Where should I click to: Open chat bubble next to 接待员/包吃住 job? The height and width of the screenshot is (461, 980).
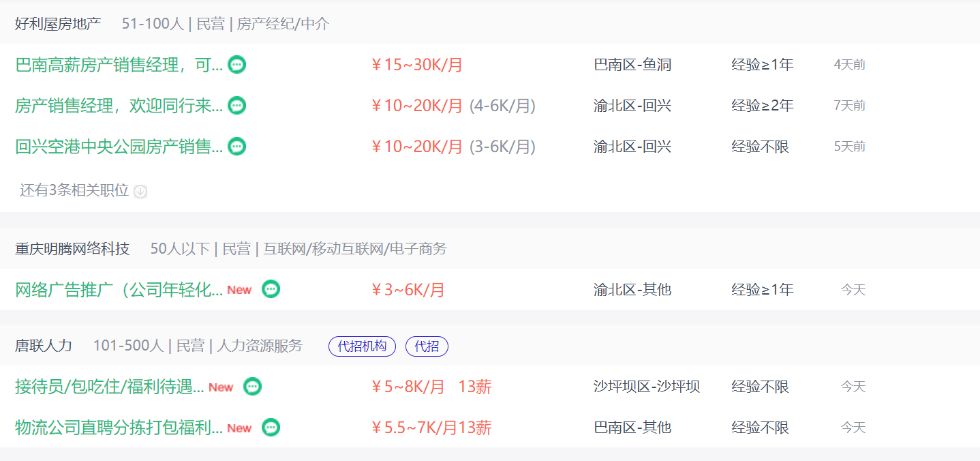pos(253,387)
